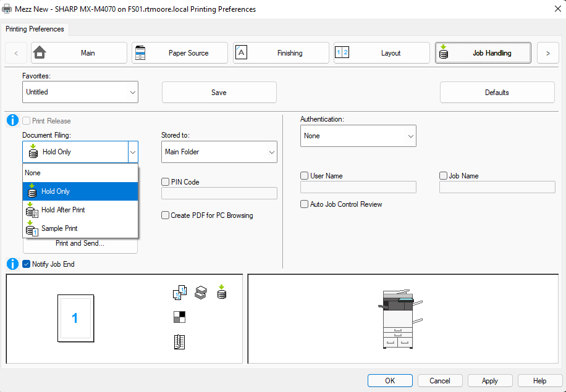Go to the Finishing tab

[x=281, y=53]
